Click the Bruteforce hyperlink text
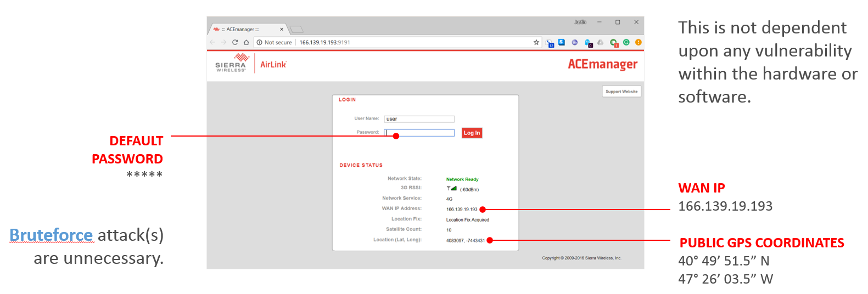 51,235
